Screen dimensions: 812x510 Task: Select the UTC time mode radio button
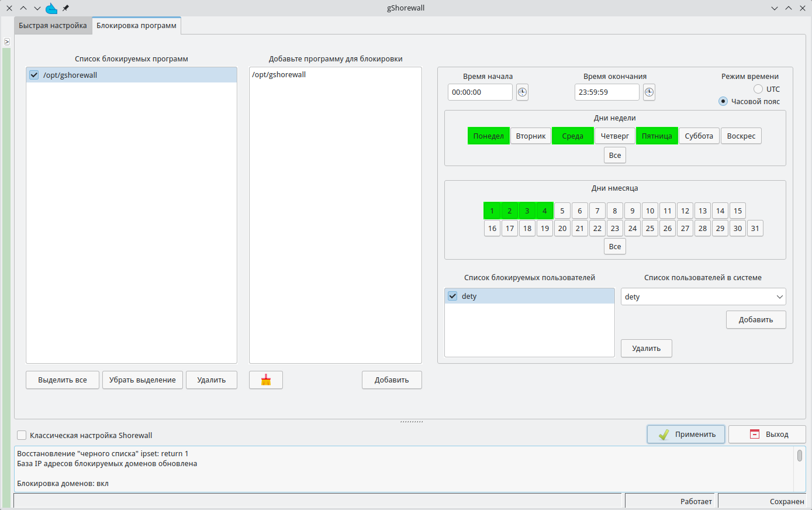point(758,89)
